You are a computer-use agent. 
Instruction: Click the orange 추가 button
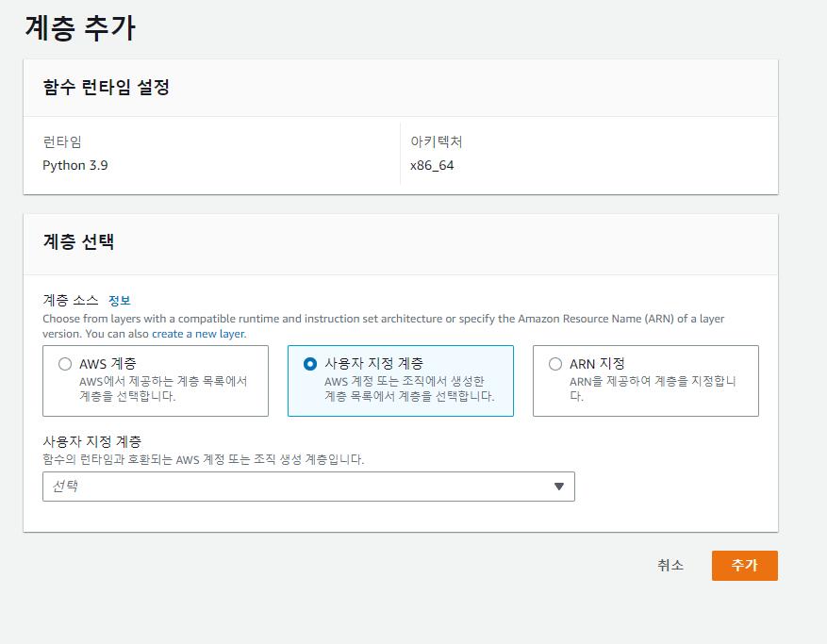(x=745, y=566)
